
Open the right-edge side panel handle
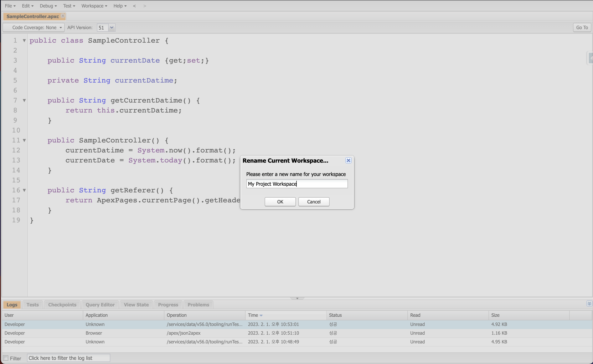(590, 58)
